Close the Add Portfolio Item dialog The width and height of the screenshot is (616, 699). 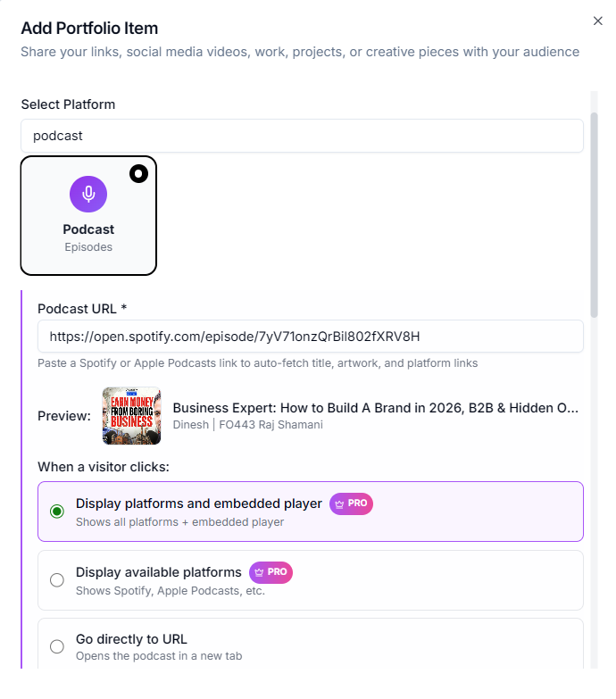[598, 21]
